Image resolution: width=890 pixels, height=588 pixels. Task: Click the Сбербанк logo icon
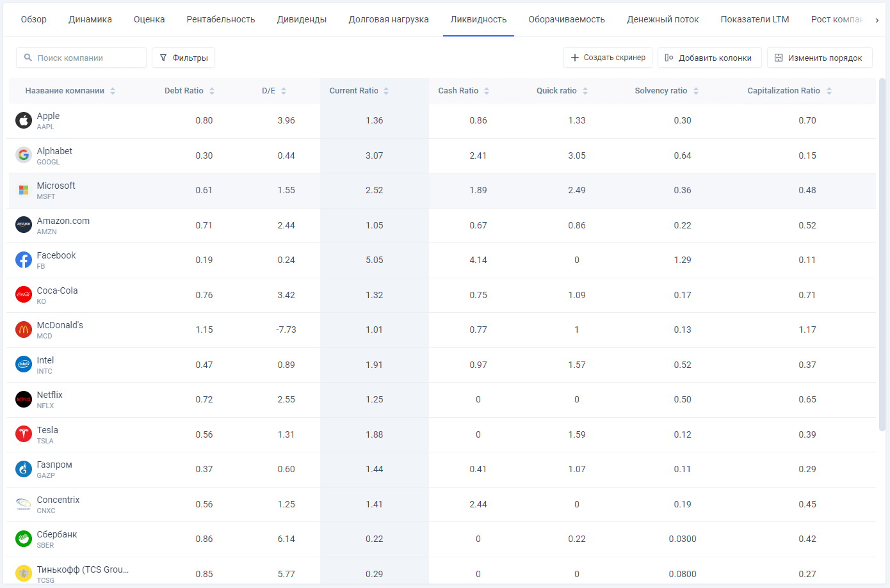pos(24,539)
